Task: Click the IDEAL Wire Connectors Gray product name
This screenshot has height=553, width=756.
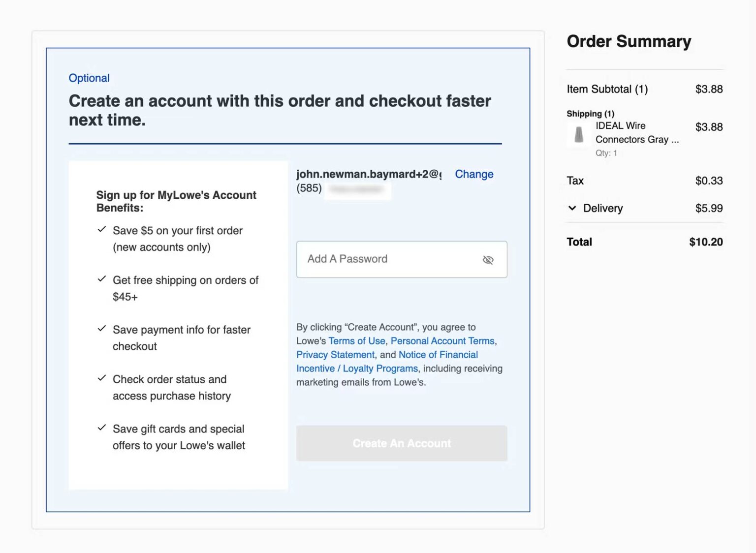Action: click(x=636, y=133)
